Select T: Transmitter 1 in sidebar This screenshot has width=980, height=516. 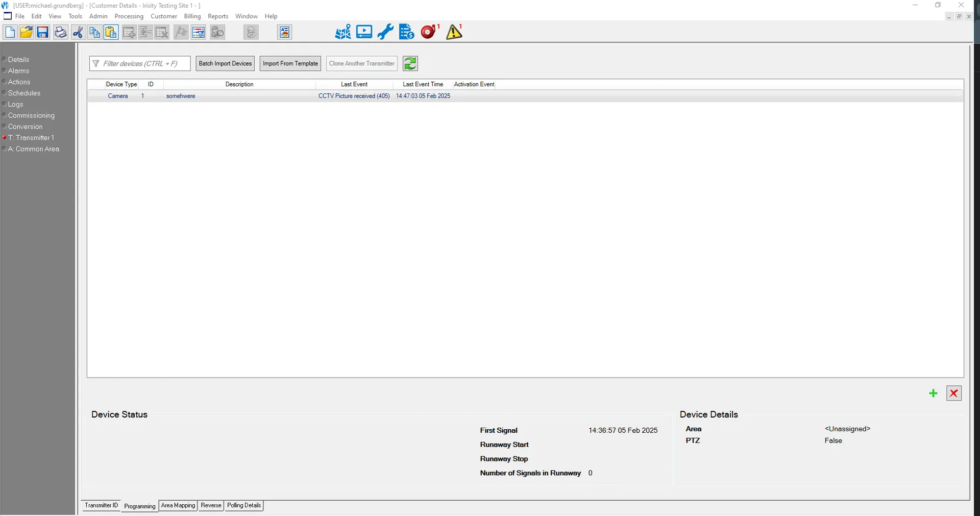(31, 138)
